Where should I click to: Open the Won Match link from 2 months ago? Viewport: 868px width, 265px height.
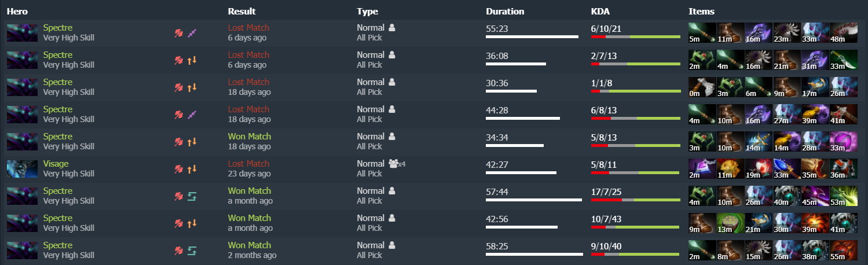(x=249, y=245)
